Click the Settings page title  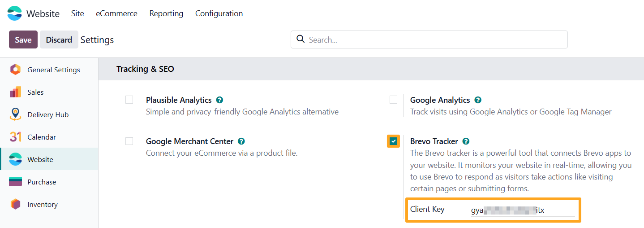coord(97,39)
